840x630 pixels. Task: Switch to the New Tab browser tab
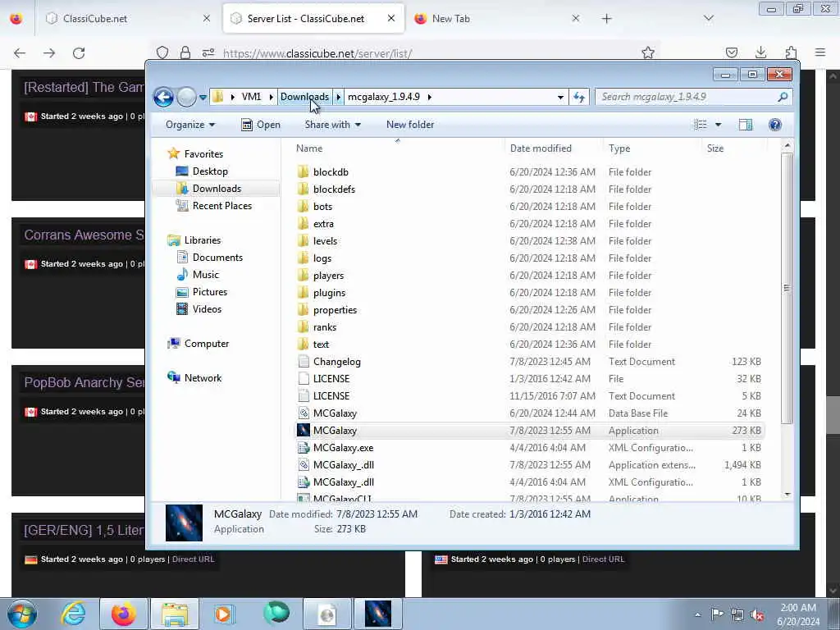point(496,19)
